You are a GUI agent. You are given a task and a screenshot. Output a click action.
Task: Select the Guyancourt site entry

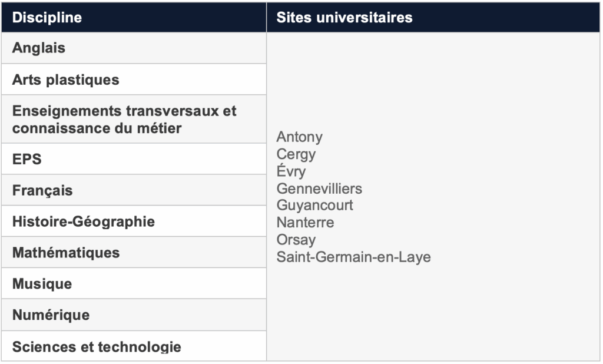pos(315,206)
